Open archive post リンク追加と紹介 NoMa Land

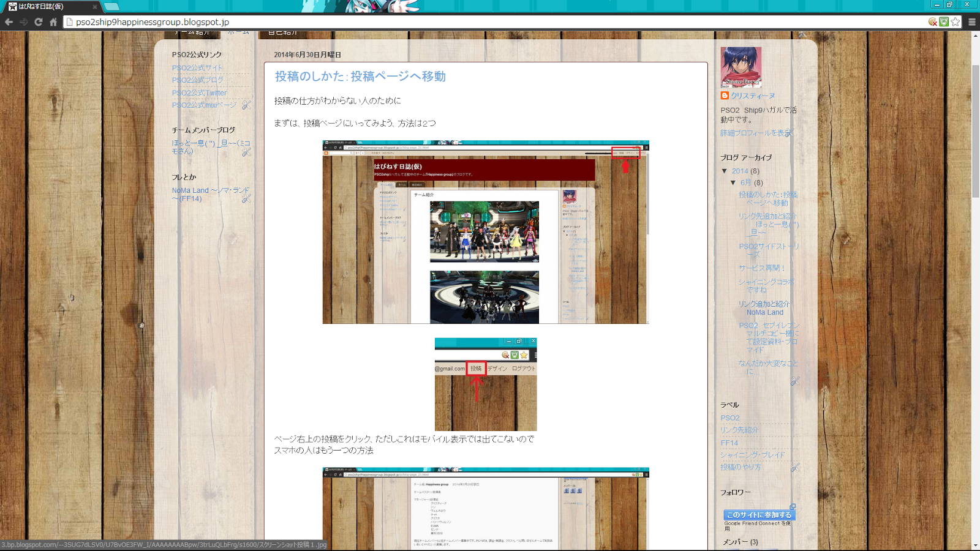(764, 308)
